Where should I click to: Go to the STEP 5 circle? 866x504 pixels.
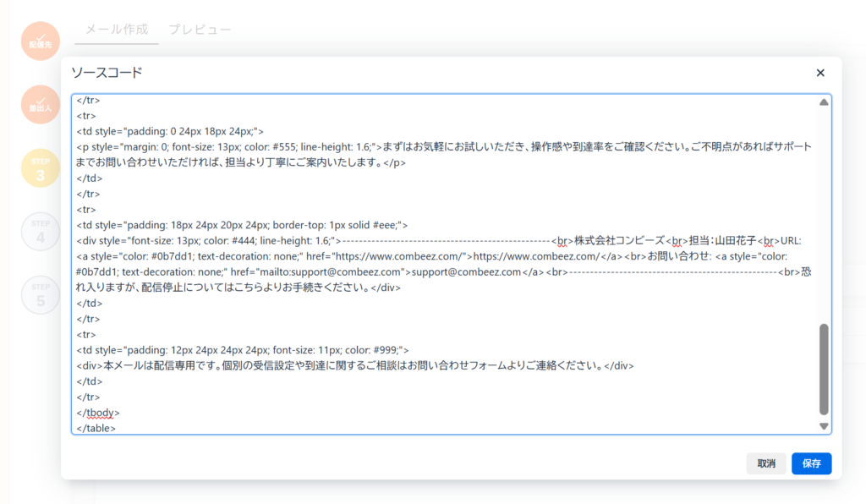tap(41, 294)
